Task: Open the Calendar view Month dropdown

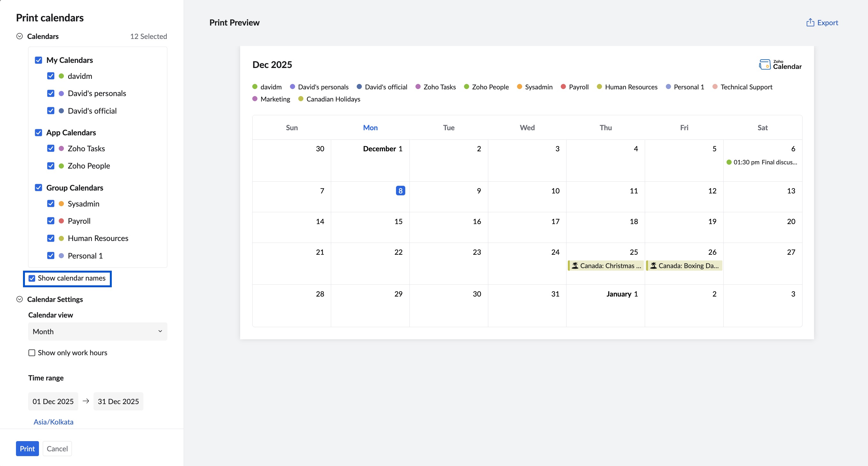Action: coord(97,331)
